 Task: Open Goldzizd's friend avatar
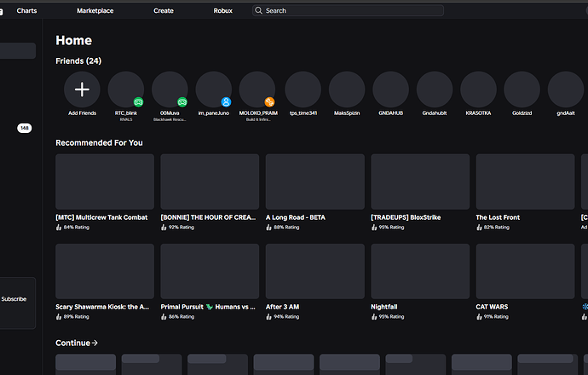click(x=522, y=89)
